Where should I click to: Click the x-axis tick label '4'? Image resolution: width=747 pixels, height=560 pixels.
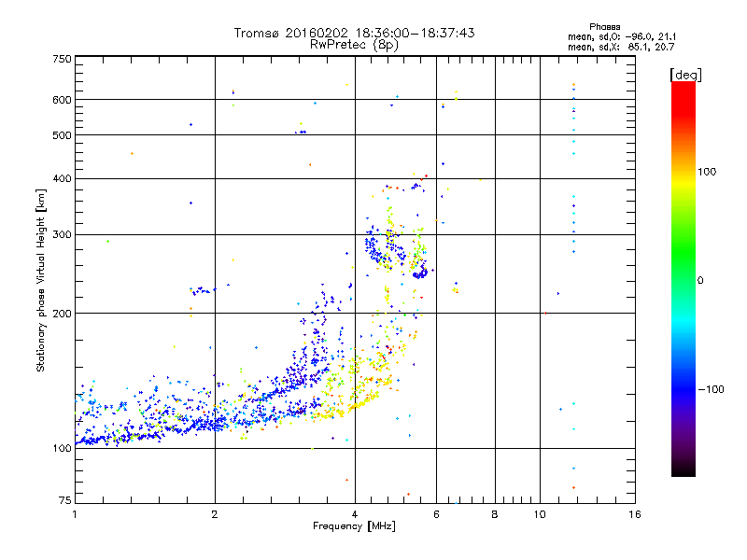[355, 514]
